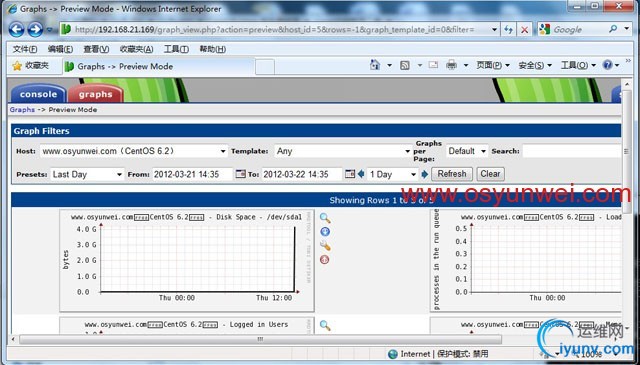Click the Print icon
Screen dimensions: 640x365
click(x=451, y=65)
